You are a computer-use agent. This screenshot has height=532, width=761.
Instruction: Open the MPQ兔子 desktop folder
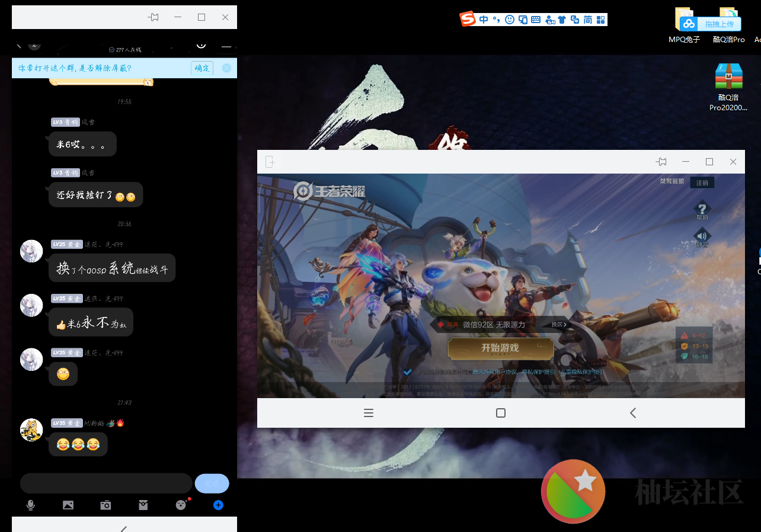tap(684, 25)
